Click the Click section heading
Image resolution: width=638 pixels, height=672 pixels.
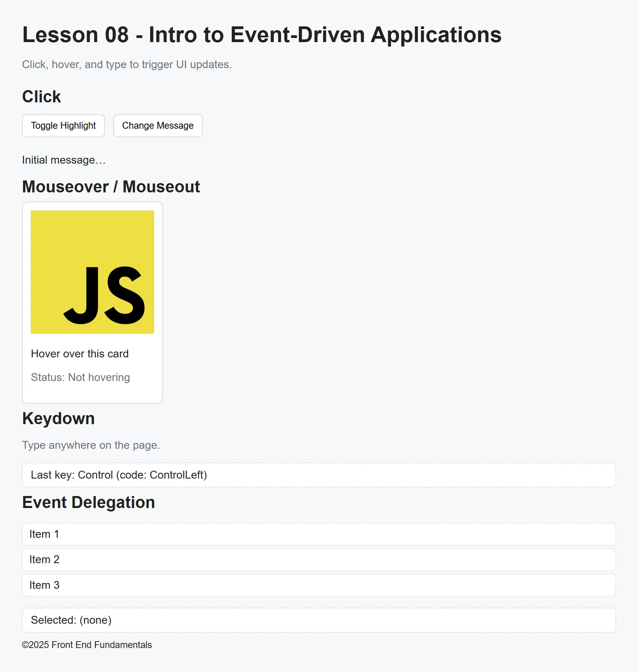(x=41, y=96)
